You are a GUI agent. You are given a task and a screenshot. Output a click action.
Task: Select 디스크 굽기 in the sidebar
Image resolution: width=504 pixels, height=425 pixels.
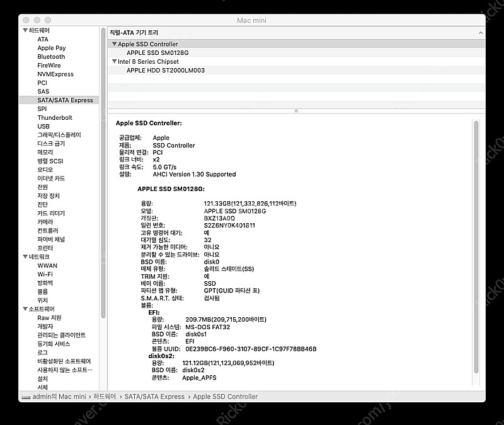51,144
